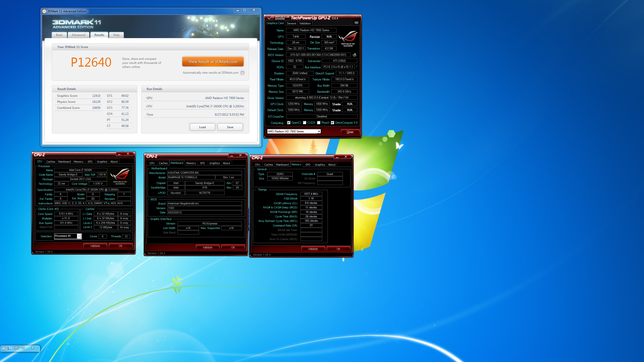Click OK in left CPU-Z CPU window
This screenshot has height=362, width=644.
click(x=120, y=246)
